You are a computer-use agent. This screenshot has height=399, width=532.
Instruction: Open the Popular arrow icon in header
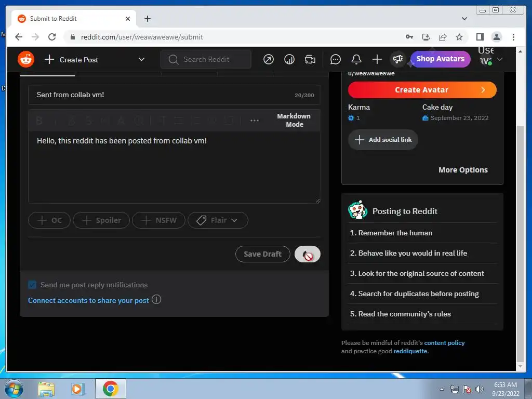269,60
